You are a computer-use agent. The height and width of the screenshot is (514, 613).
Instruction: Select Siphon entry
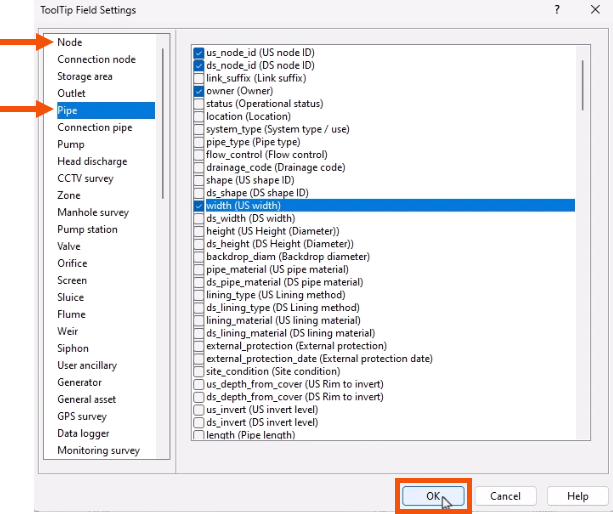coord(73,348)
